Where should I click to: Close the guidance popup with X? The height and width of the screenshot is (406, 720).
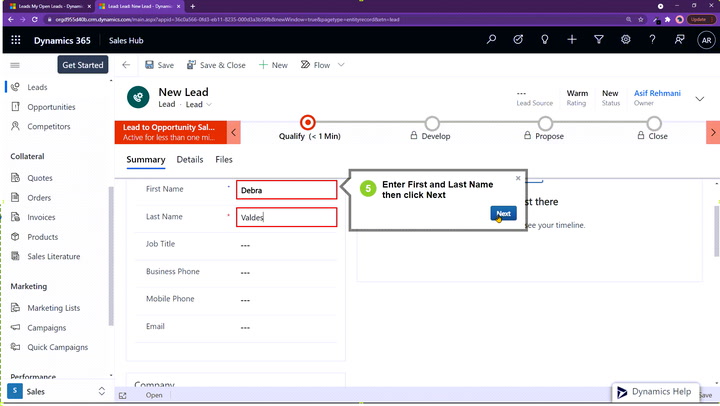tap(518, 178)
